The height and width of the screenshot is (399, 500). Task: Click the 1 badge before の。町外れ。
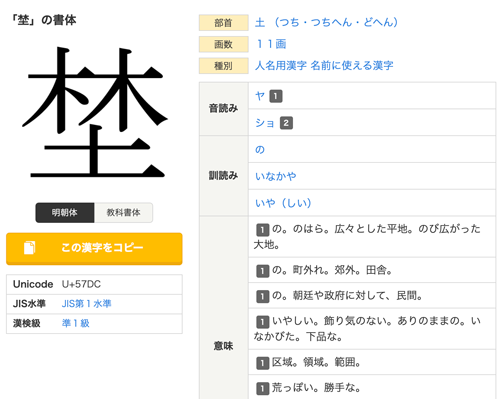262,271
